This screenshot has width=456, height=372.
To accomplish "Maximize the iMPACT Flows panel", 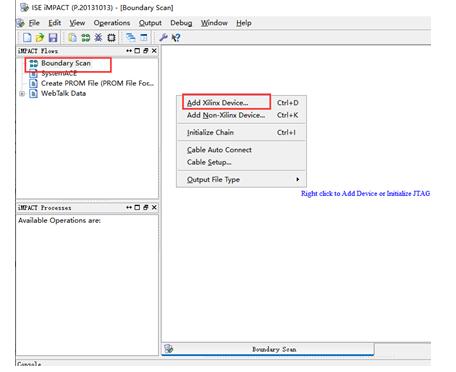I will click(137, 51).
